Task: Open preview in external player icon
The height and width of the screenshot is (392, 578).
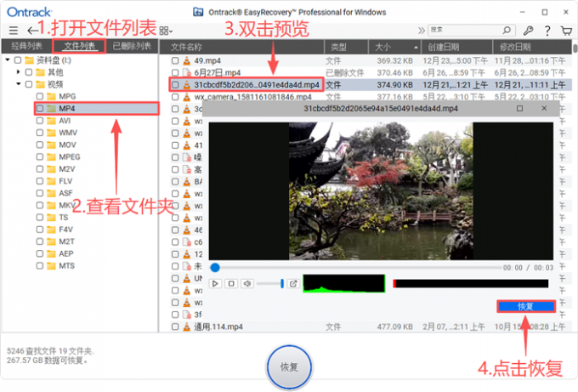Action: pos(293,283)
